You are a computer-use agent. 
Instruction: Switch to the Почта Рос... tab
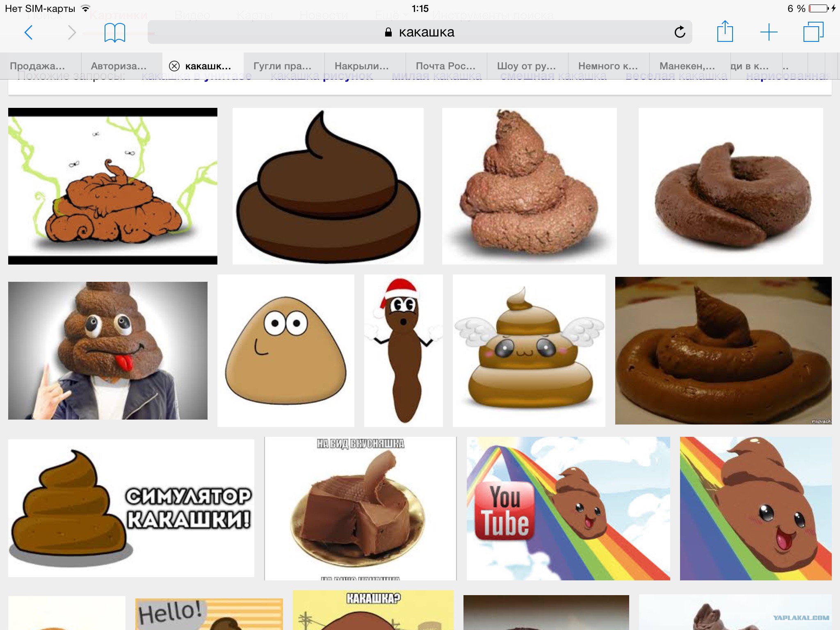[x=445, y=66]
